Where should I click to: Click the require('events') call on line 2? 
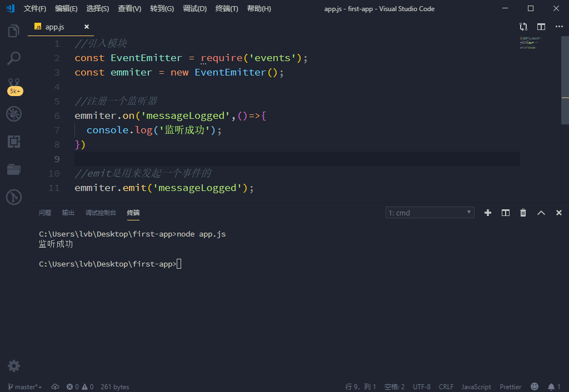(x=251, y=58)
